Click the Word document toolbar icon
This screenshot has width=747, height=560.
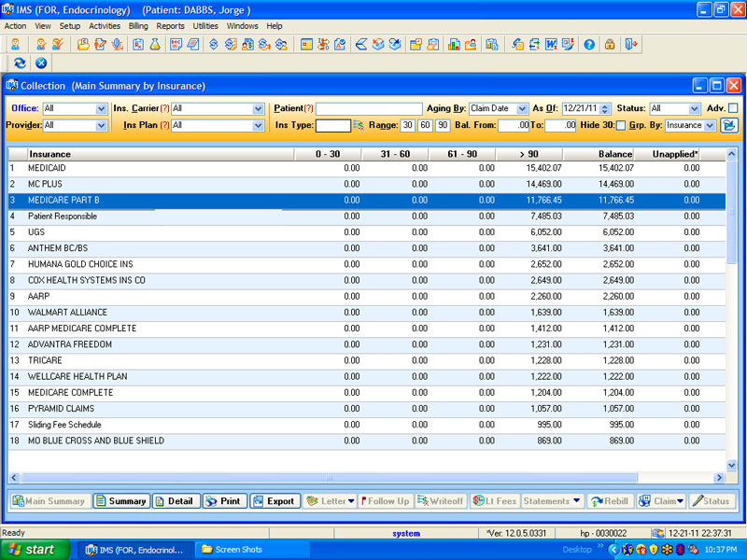(x=551, y=44)
